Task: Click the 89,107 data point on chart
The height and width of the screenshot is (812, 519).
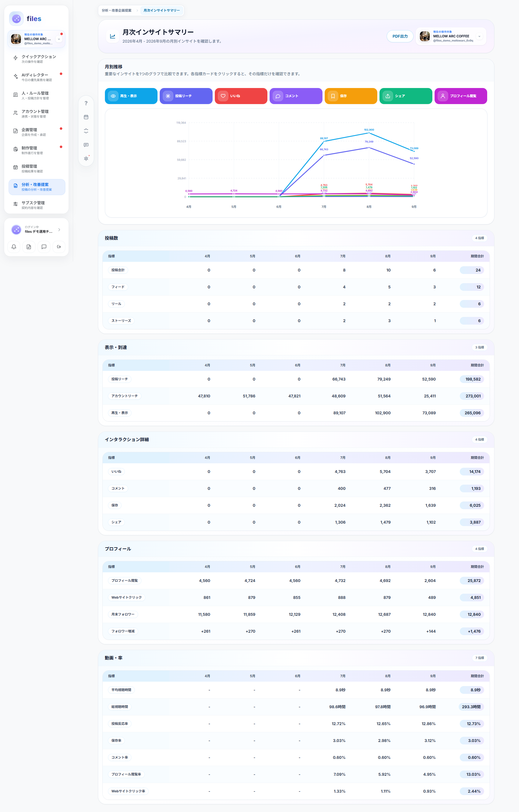Action: 324,141
